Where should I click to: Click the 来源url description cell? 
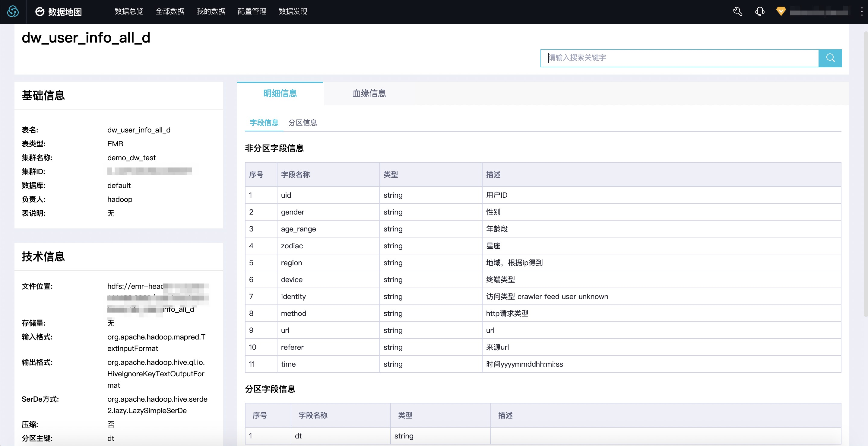[x=661, y=347]
